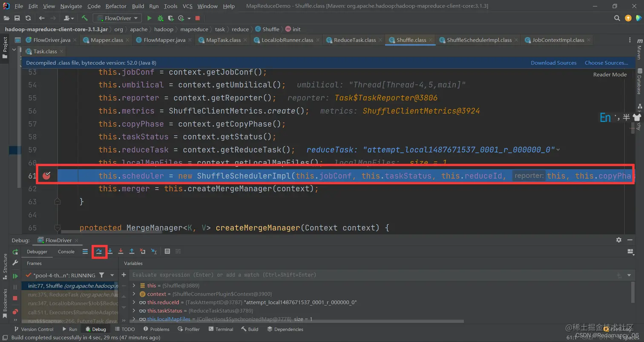
Task: Expand the reduceTask inline value chevron
Action: 558,150
